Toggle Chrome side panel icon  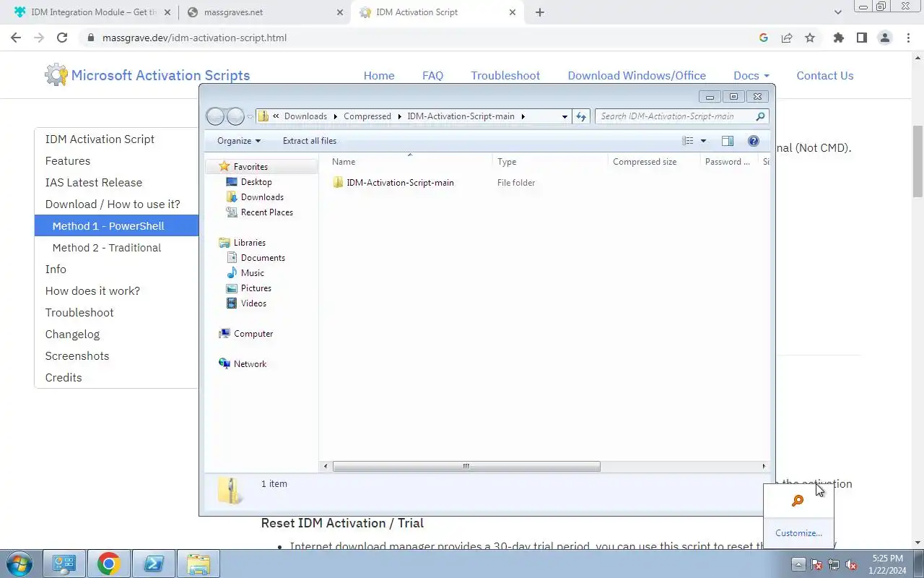tap(861, 38)
